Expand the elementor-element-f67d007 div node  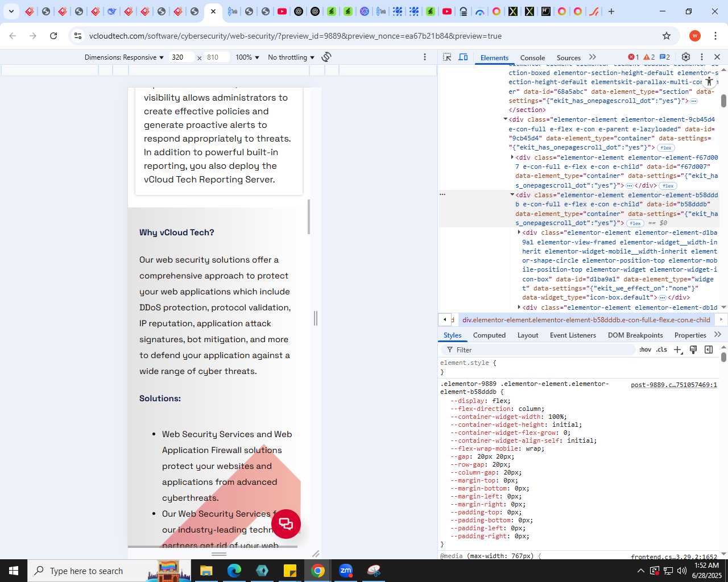click(512, 157)
